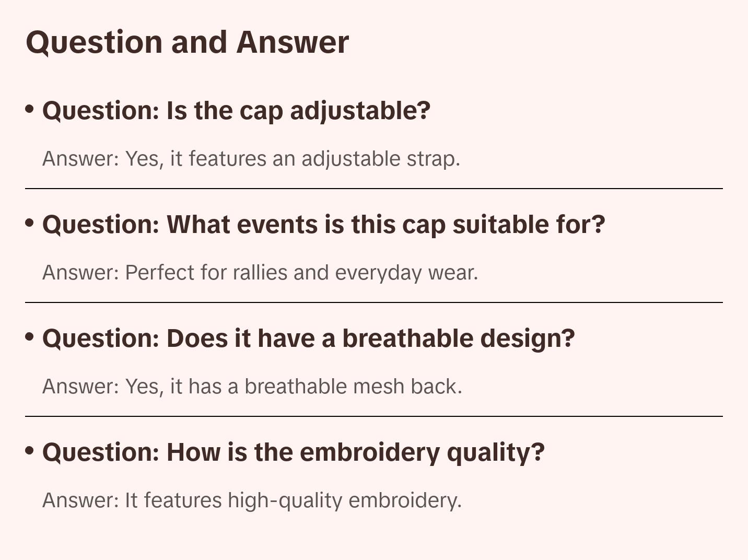Click the divider line under the mesh back answer
This screenshot has width=748, height=560.
(374, 416)
